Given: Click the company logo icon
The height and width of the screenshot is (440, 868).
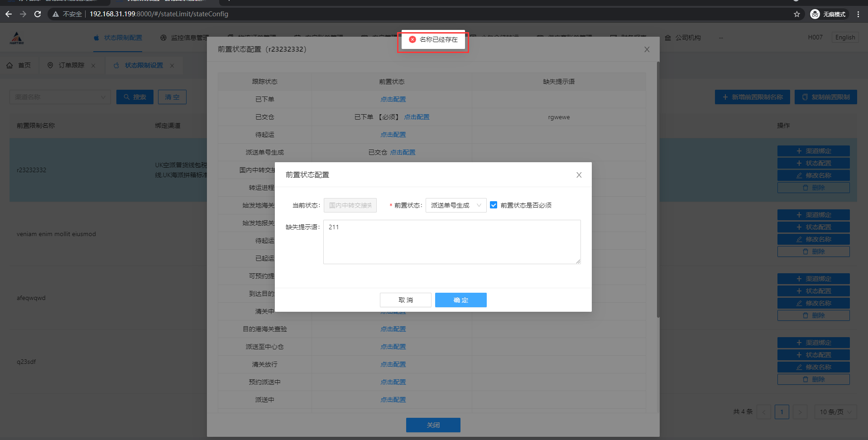Looking at the screenshot, I should [17, 39].
